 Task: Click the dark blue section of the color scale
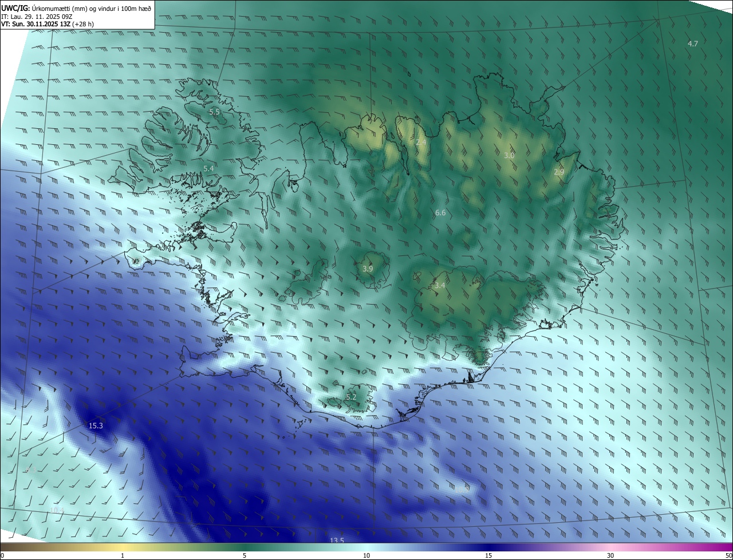[488, 547]
